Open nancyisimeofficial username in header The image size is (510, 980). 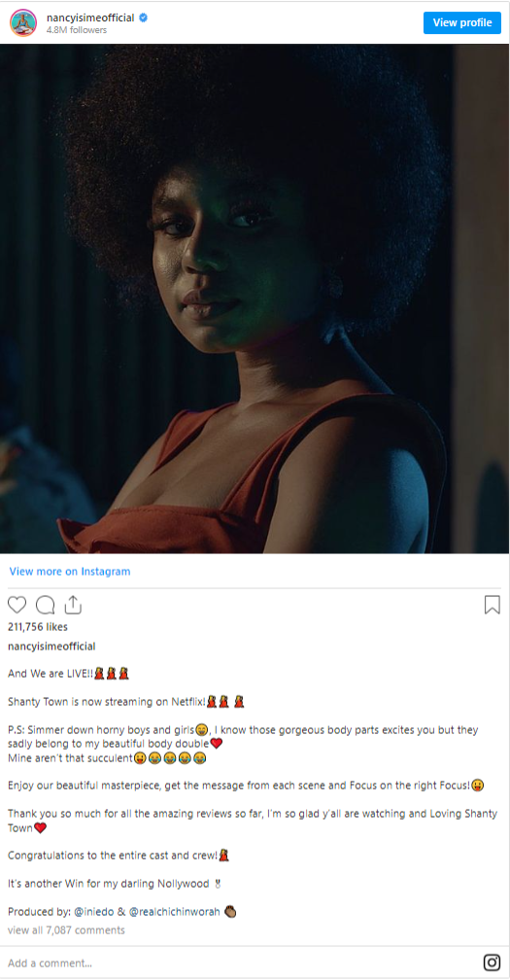(x=90, y=18)
